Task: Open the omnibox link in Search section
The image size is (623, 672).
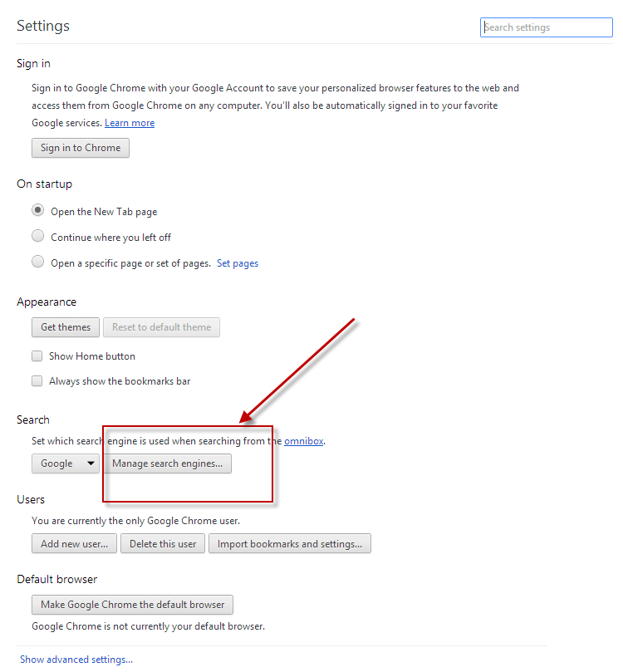Action: click(304, 441)
